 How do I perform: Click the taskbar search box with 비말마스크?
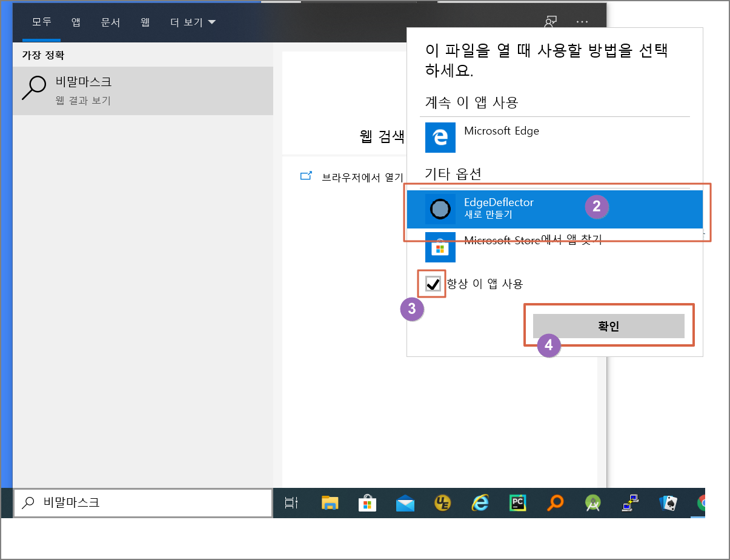pos(143,503)
